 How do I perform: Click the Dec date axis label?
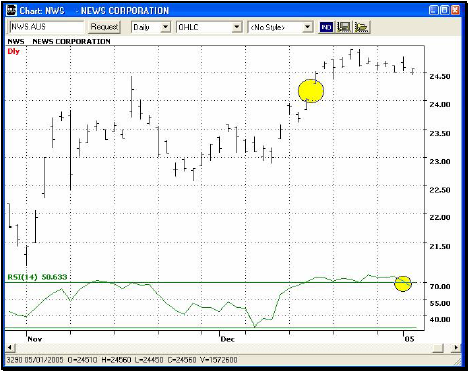point(227,339)
